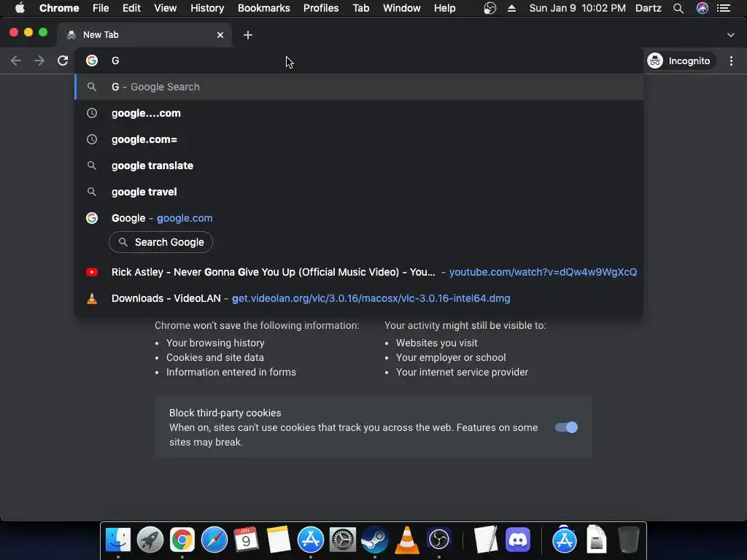The height and width of the screenshot is (560, 747).
Task: Open Chrome's three-dot menu
Action: (x=731, y=61)
